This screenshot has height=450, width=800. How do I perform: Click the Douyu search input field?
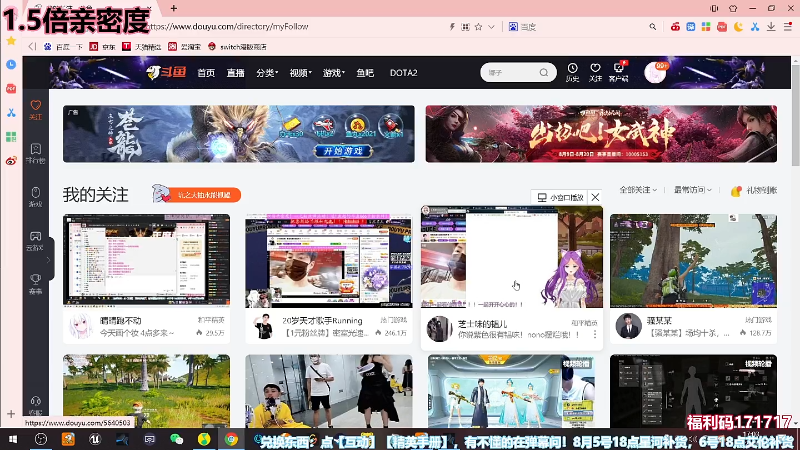[510, 72]
